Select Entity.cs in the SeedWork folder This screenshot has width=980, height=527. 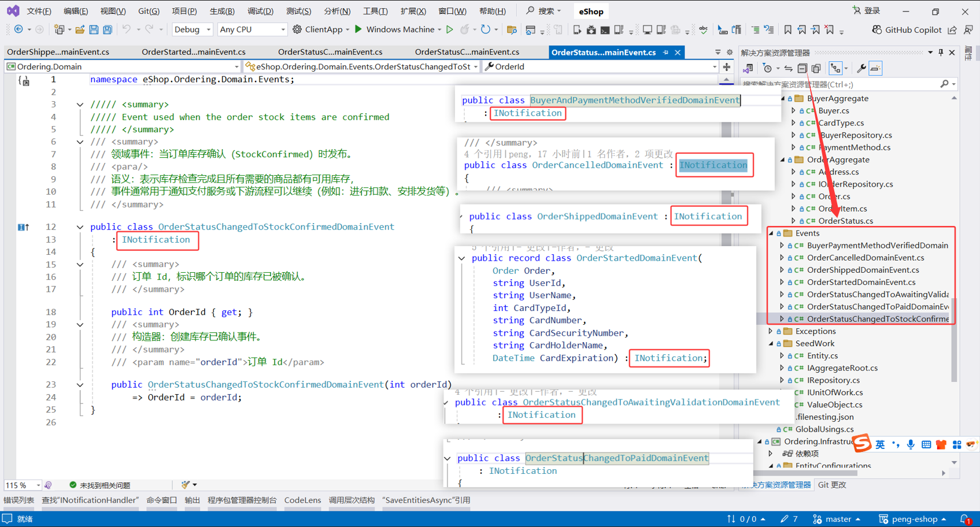pyautogui.click(x=822, y=356)
